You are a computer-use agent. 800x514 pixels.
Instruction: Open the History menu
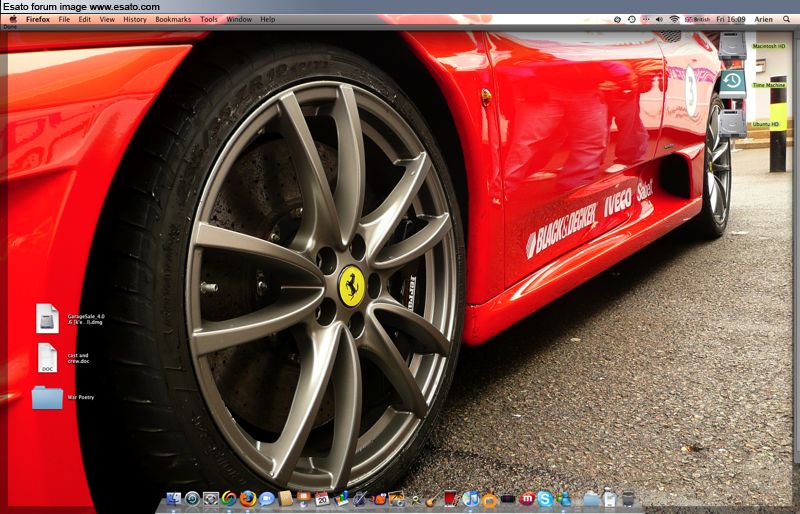click(x=135, y=19)
